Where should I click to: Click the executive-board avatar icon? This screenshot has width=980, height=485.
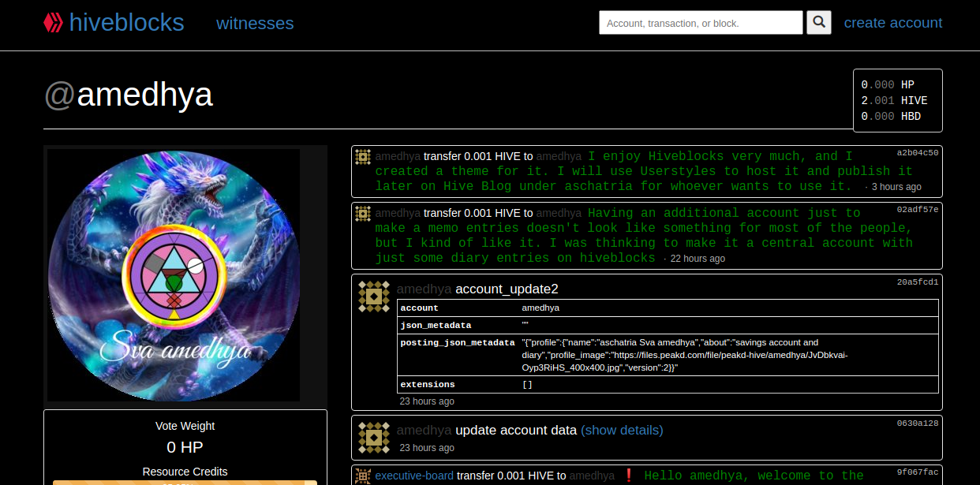(363, 476)
